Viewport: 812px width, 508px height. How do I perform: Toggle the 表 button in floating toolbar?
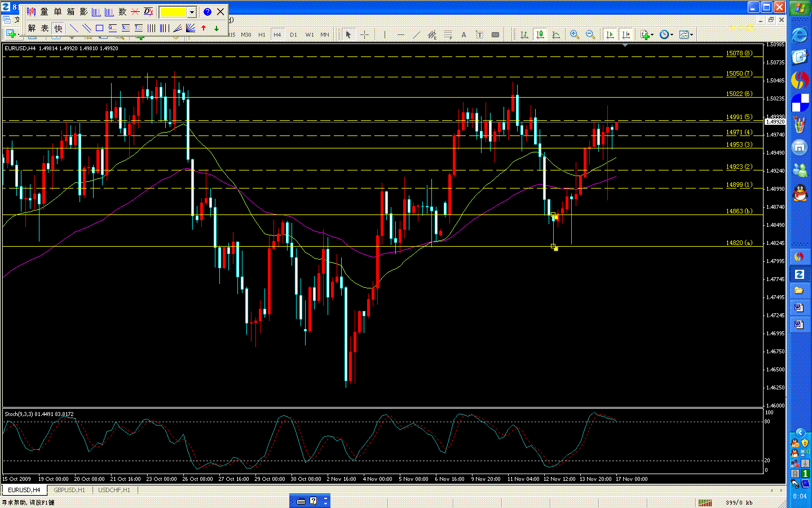tap(45, 28)
